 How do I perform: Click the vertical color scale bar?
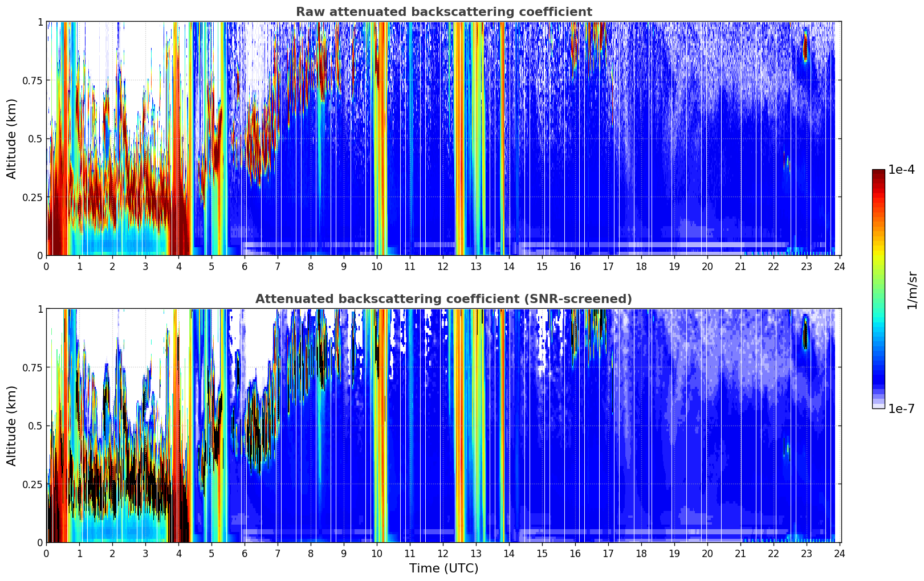click(878, 289)
